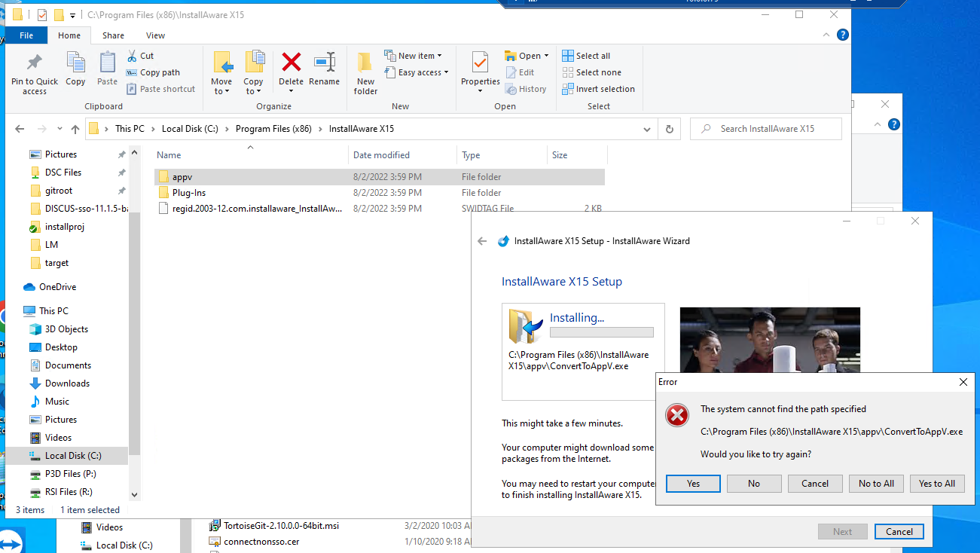Open the Copy to dropdown
Viewport: 980px width, 553px height.
pos(253,87)
